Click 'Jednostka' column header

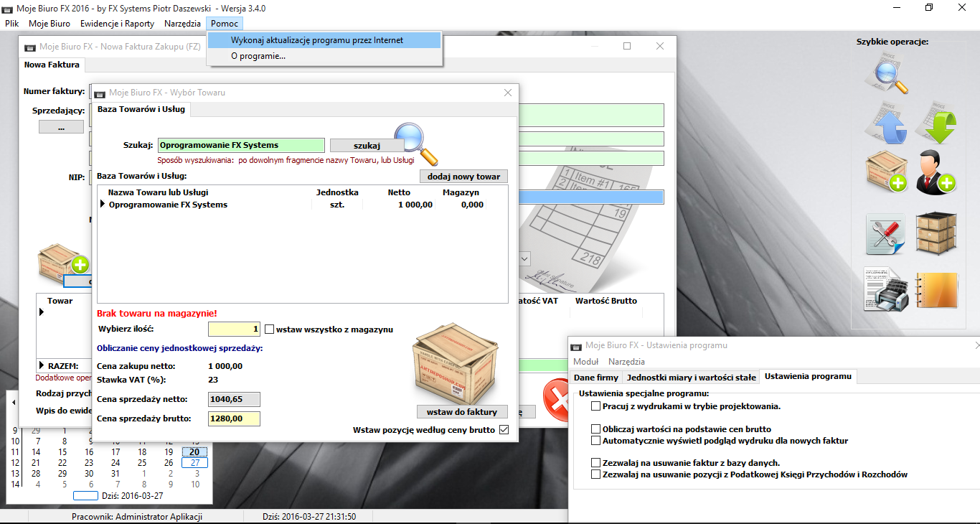[x=337, y=192]
